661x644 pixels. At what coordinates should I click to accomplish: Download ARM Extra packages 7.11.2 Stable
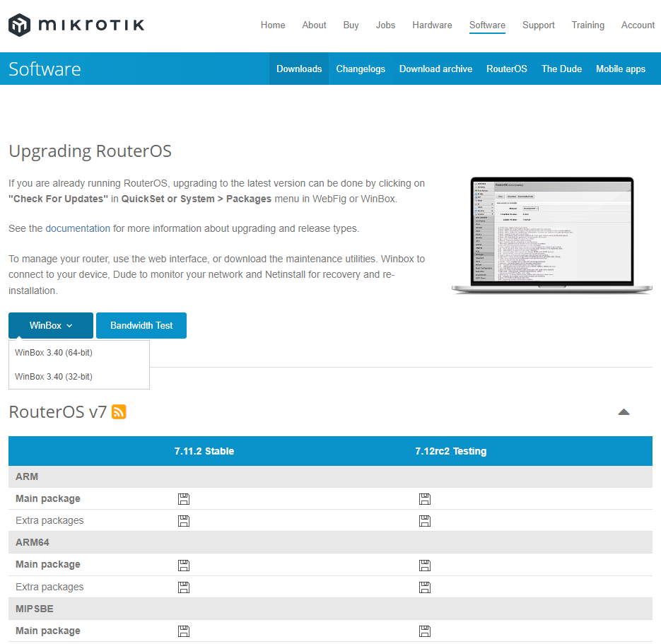pos(184,521)
